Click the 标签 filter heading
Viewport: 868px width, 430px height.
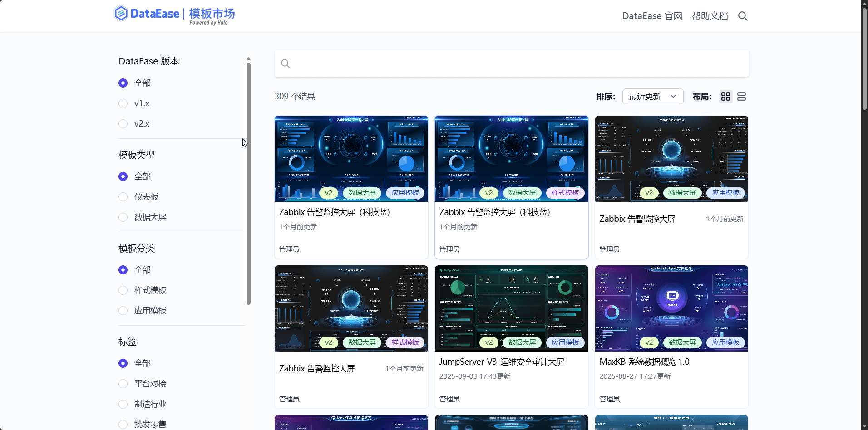click(128, 342)
